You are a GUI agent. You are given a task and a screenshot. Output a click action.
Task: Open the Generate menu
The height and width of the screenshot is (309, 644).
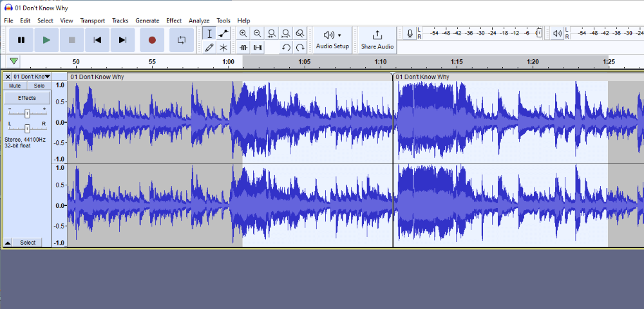pos(147,21)
